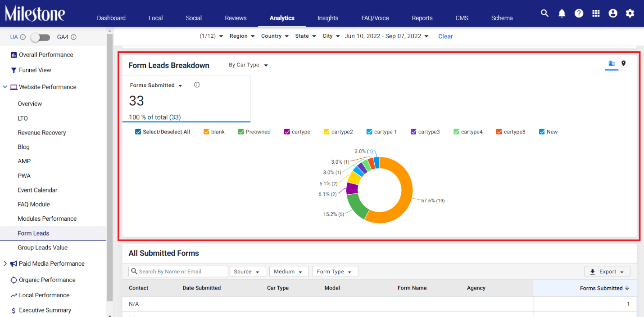Open the By Car Type dropdown
This screenshot has width=644, height=317.
pyautogui.click(x=248, y=65)
